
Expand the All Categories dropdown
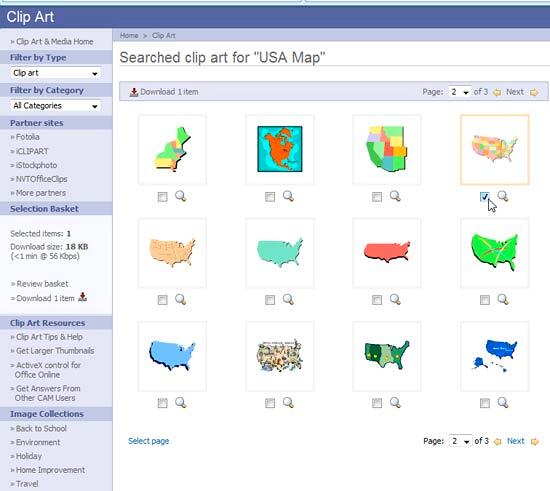(x=55, y=106)
